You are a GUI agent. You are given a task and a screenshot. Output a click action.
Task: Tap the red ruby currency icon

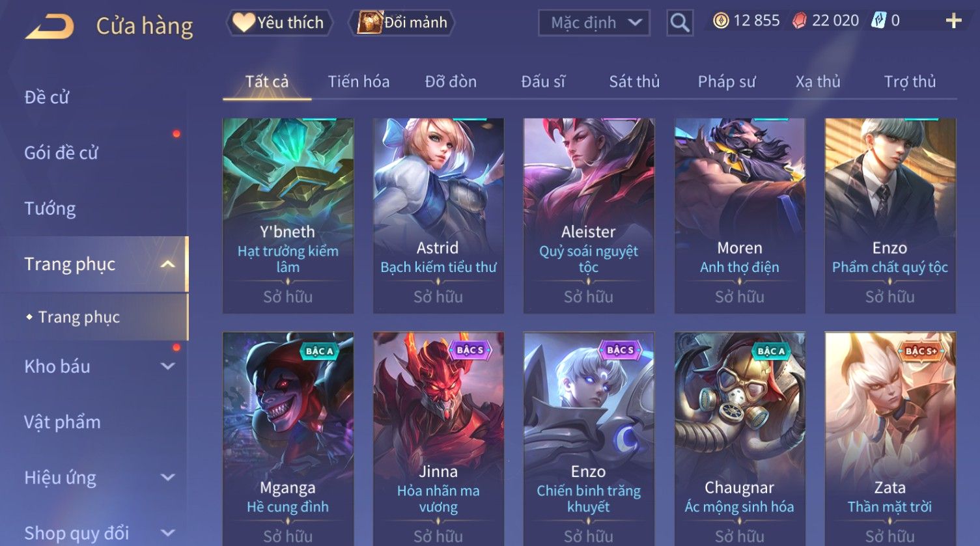[799, 21]
